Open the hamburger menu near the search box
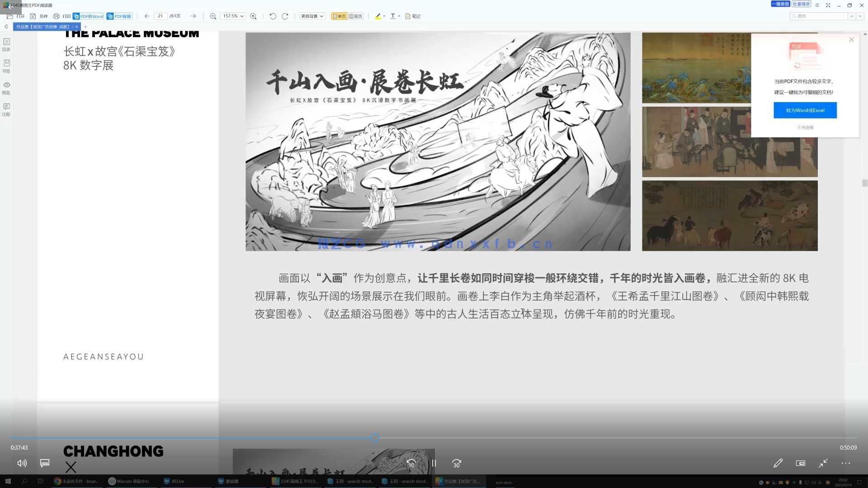This screenshot has height=488, width=868. click(x=817, y=5)
